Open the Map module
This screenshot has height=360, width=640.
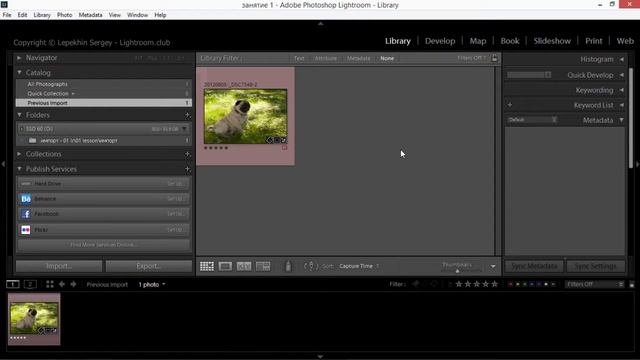(478, 41)
